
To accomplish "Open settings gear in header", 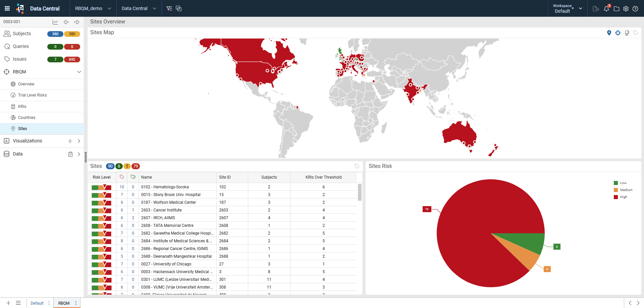I will (x=626, y=9).
